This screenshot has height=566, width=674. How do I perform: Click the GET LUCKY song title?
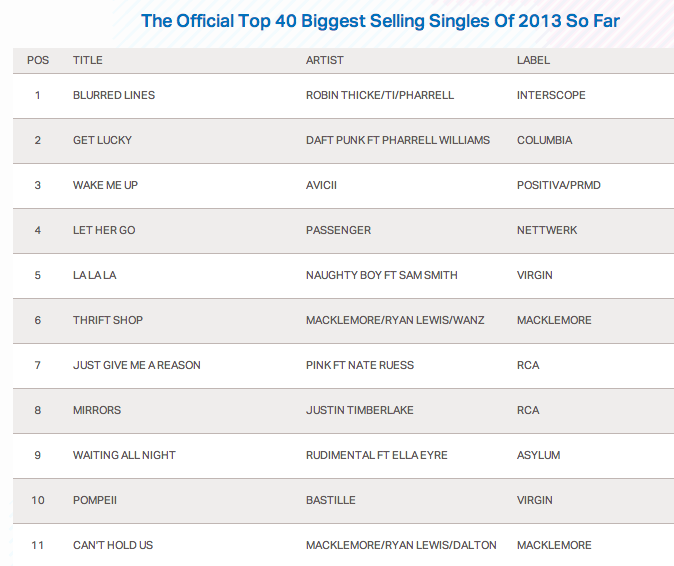pyautogui.click(x=102, y=140)
